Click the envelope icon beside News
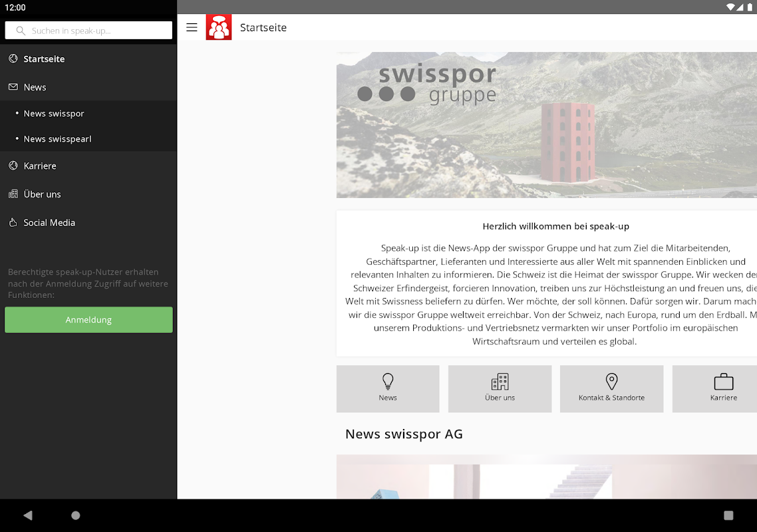 click(x=13, y=87)
